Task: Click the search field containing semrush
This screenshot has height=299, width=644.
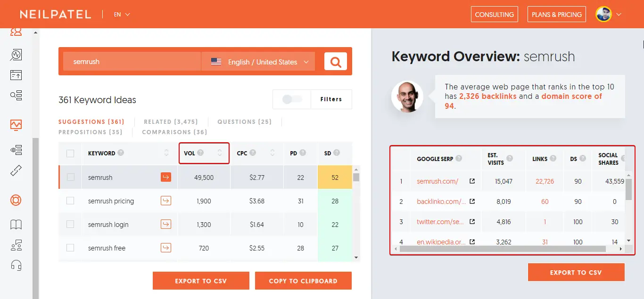Action: (x=132, y=61)
